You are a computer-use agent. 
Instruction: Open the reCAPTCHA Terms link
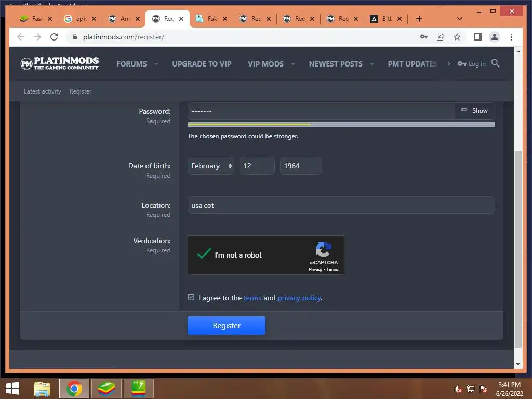pos(332,270)
